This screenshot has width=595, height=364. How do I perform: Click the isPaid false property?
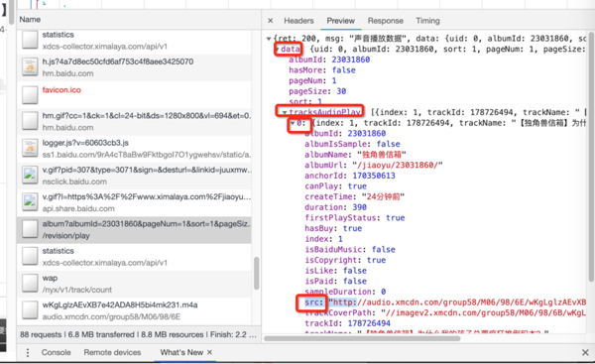coord(335,282)
